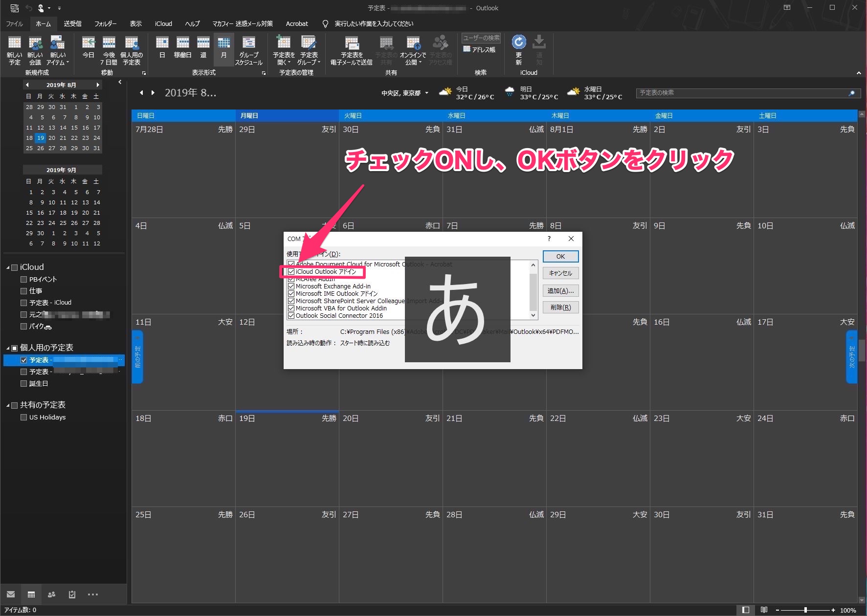
Task: Click the 個人用の予定表 ribbon icon
Action: [132, 50]
